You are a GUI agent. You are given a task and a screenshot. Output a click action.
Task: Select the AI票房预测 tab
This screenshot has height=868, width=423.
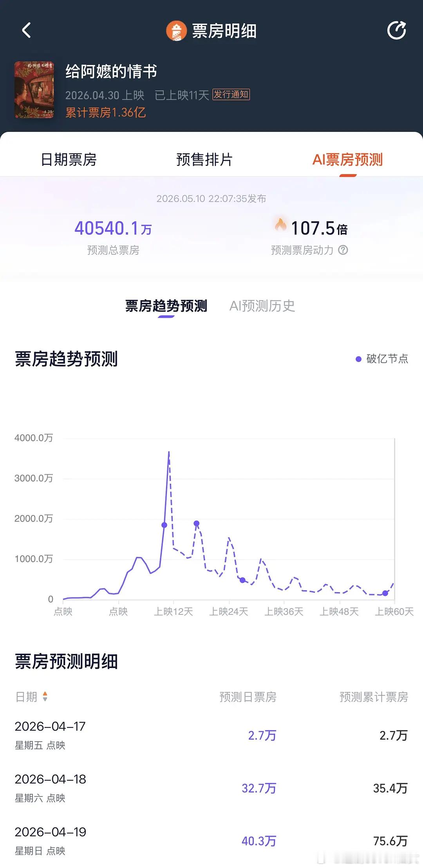pyautogui.click(x=347, y=160)
